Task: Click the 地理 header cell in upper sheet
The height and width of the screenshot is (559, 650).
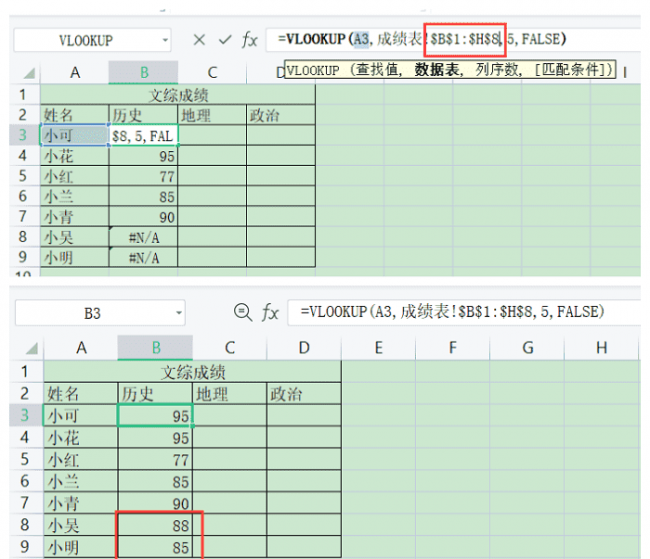Action: [212, 115]
